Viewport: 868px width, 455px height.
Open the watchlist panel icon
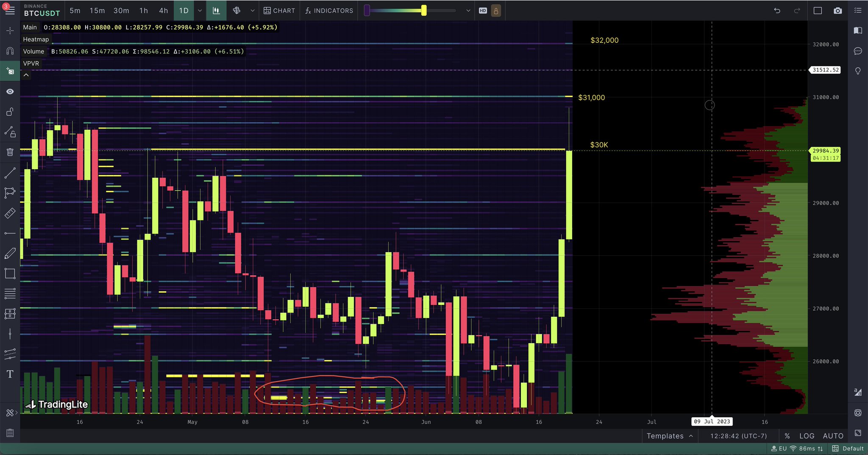(x=858, y=11)
